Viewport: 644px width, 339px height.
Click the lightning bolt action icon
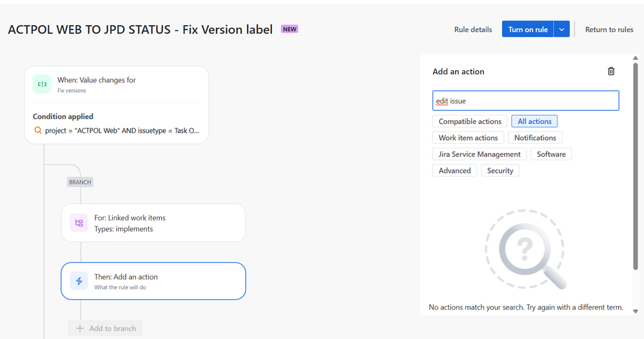click(x=79, y=281)
